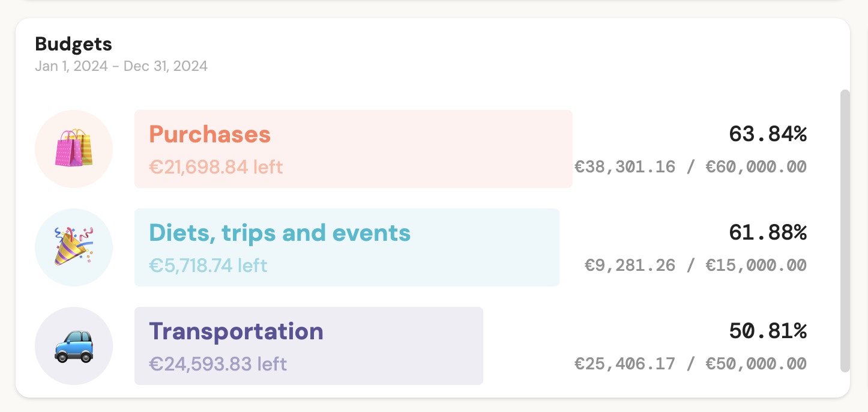Expand the Purchases progress bar

tap(353, 148)
